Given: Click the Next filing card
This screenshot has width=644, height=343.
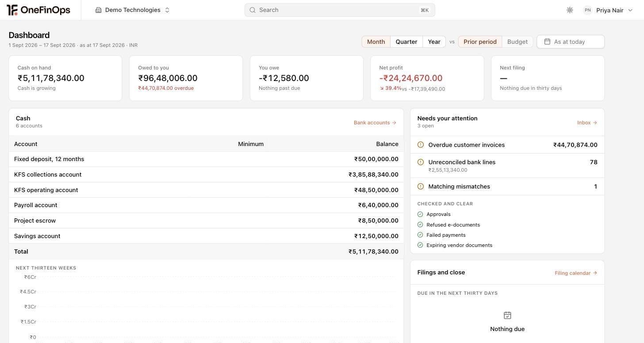Looking at the screenshot, I should click(548, 78).
